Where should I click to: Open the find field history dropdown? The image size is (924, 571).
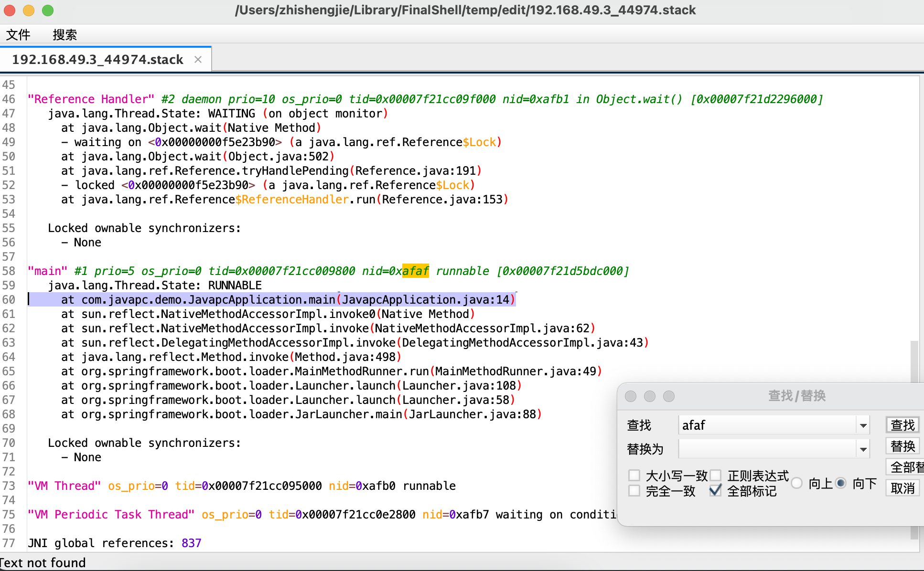[863, 424]
